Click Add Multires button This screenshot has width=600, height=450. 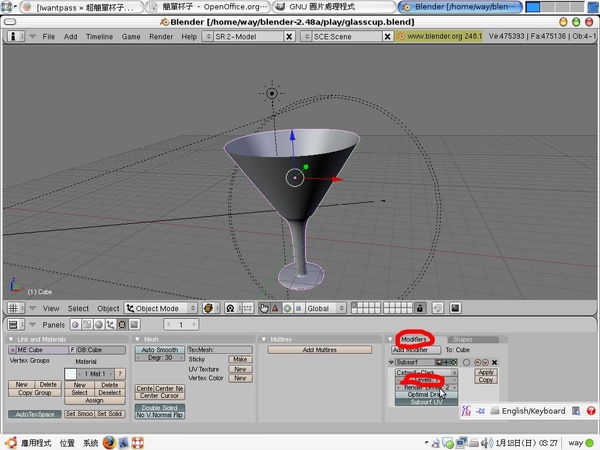point(320,350)
